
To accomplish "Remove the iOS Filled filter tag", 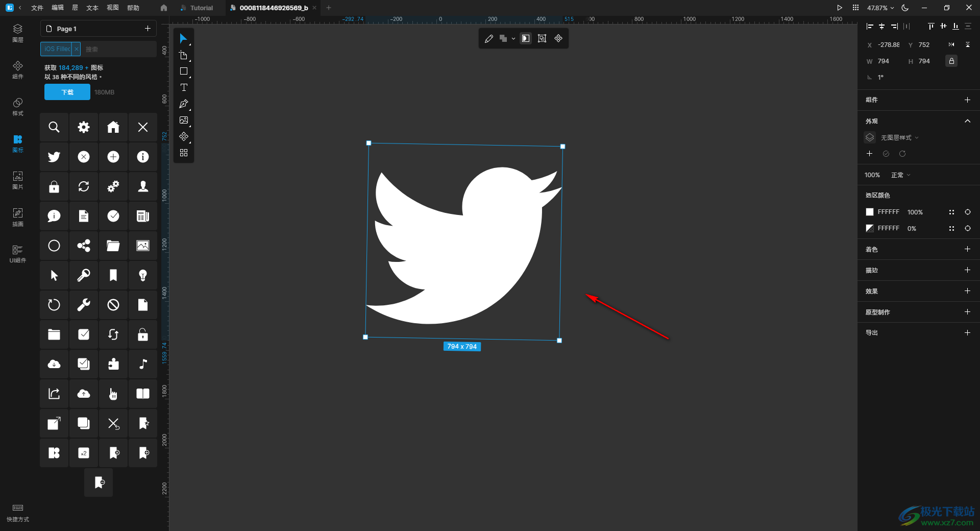I will point(76,49).
